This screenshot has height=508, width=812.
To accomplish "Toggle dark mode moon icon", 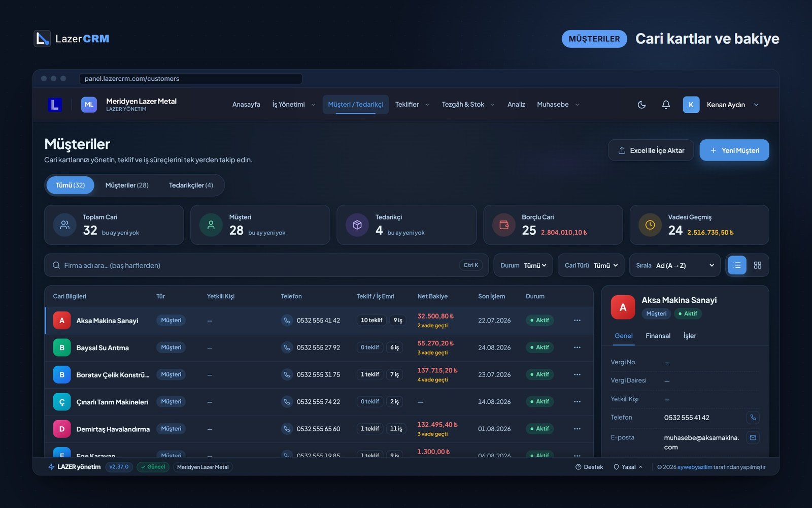I will 641,105.
